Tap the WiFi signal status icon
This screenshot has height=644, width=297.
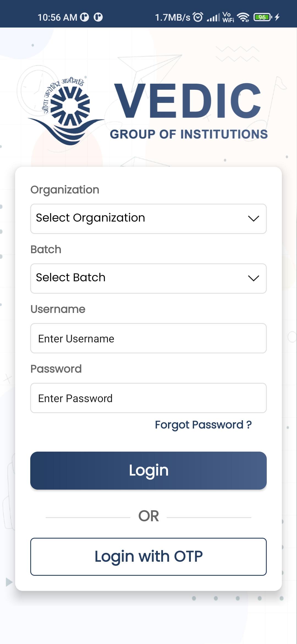tap(243, 17)
